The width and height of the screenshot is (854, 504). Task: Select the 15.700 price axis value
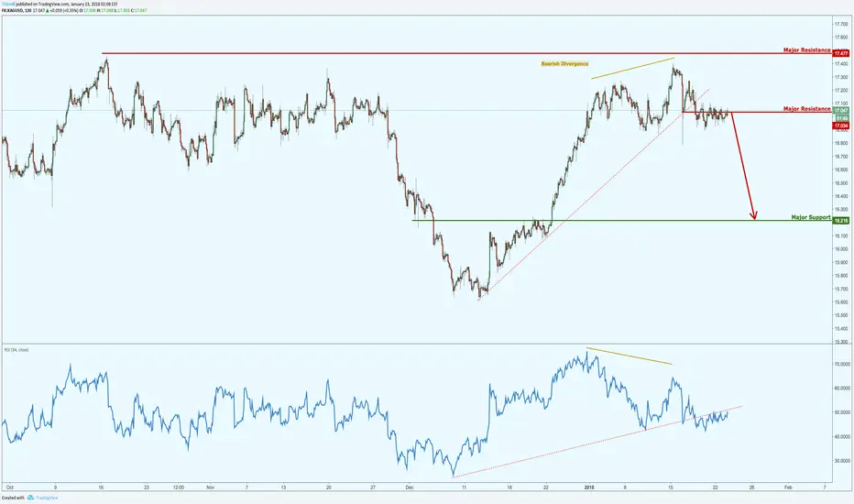pos(841,289)
